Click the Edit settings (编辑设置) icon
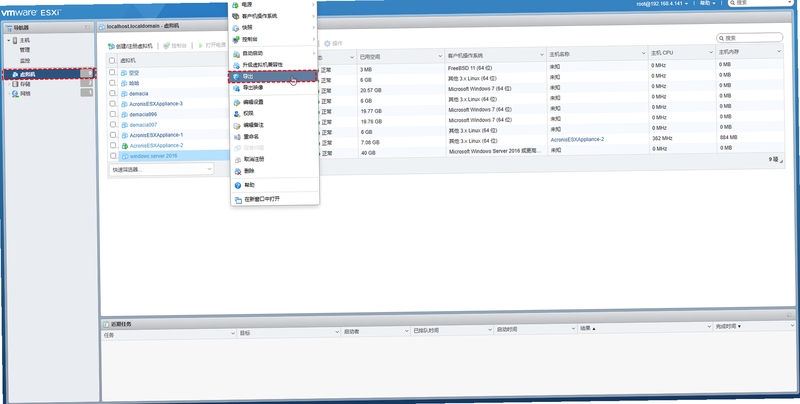 tap(237, 102)
